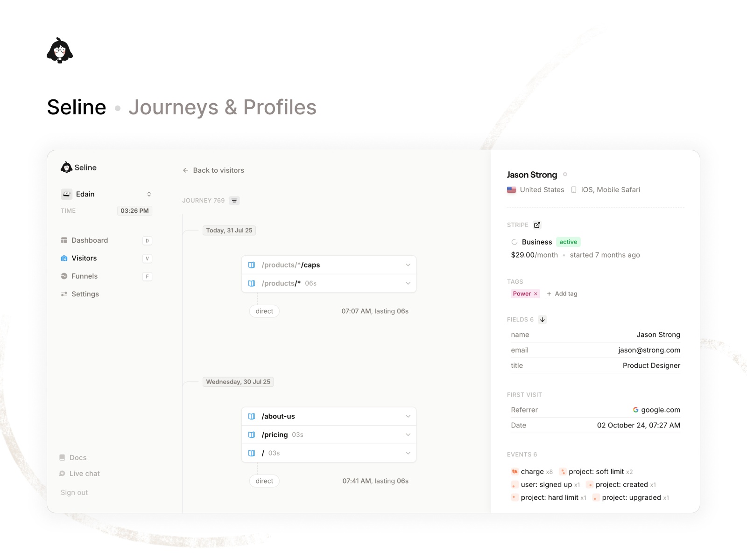Toggle the Today, 31 Jul 25 date marker

(x=229, y=230)
